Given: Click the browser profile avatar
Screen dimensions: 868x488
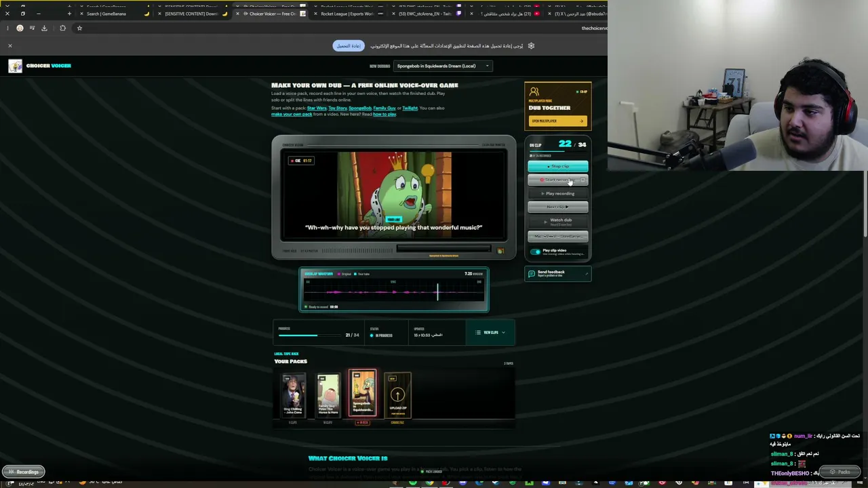Looking at the screenshot, I should click(20, 28).
